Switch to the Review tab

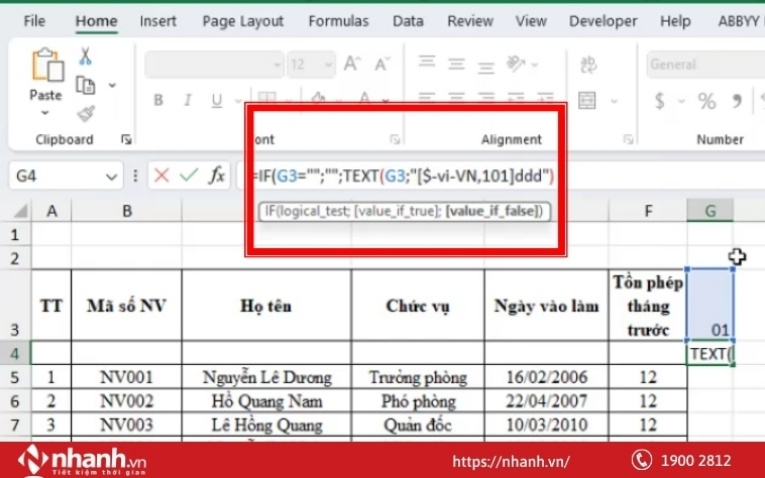(470, 21)
